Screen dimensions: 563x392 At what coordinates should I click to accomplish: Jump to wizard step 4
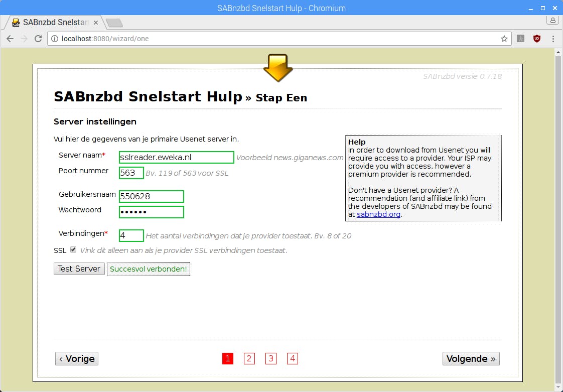(292, 358)
